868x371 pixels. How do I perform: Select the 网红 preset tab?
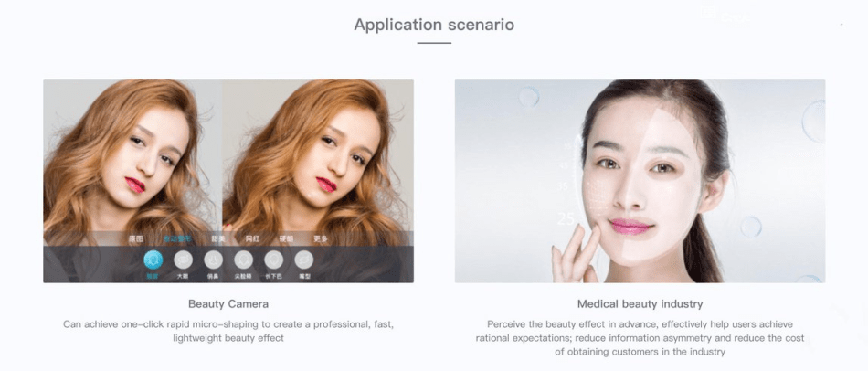[252, 239]
